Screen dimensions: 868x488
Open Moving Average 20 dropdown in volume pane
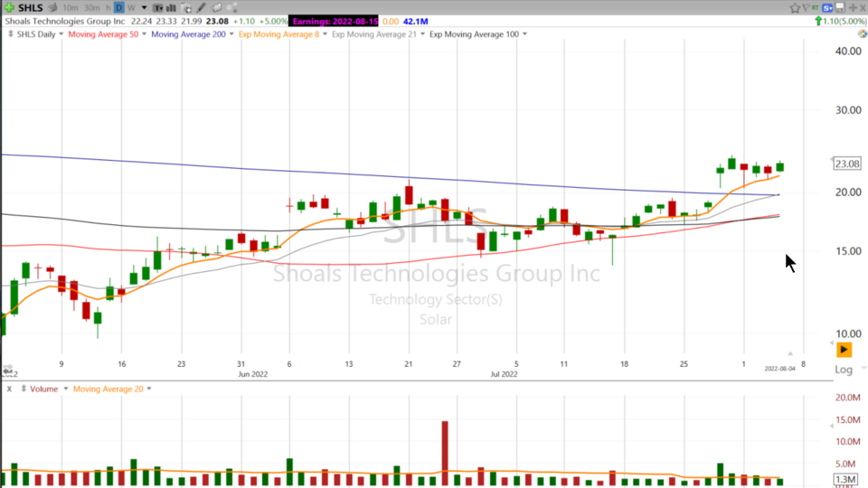click(149, 389)
